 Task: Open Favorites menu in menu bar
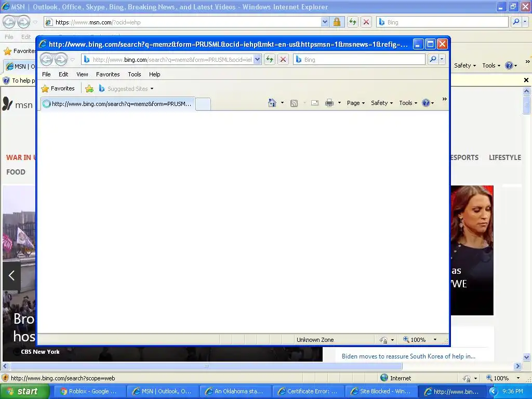(x=108, y=74)
